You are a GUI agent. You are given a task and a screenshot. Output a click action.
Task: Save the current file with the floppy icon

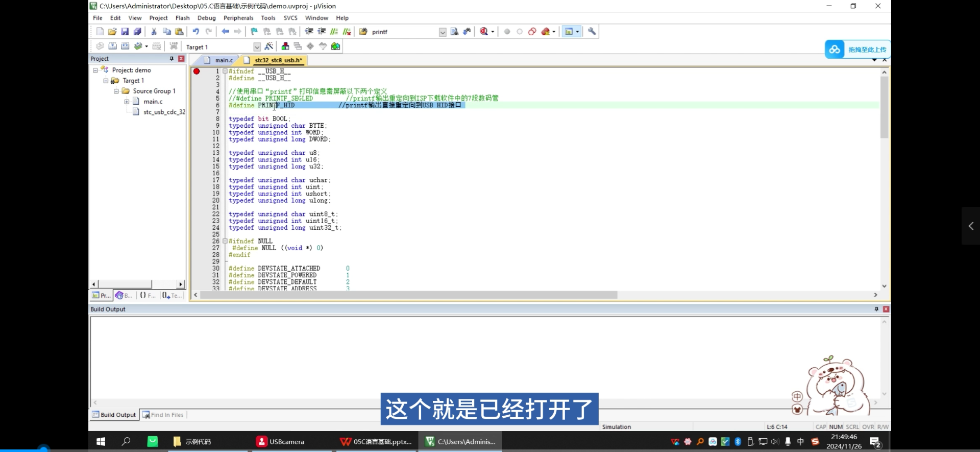pos(125,32)
